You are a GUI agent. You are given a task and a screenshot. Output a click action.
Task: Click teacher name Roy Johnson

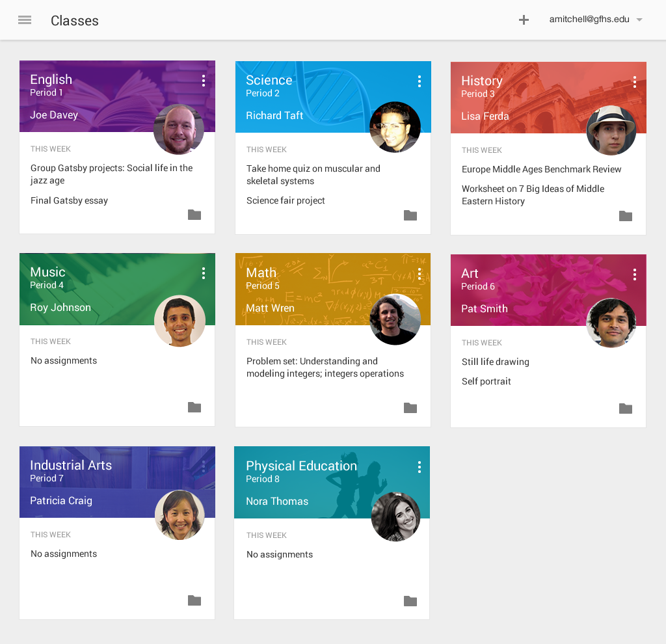coord(60,308)
